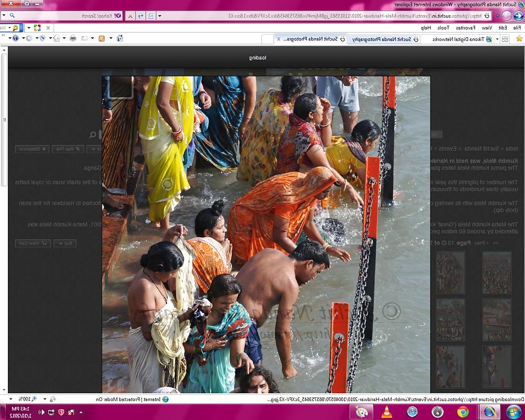Screen dimensions: 525x420
Task: Click Internet Explorer taskbar icon
Action: [489, 412]
